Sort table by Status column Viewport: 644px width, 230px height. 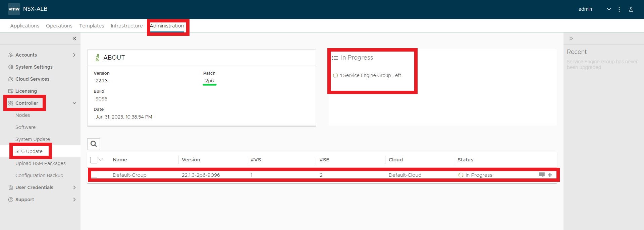[465, 160]
